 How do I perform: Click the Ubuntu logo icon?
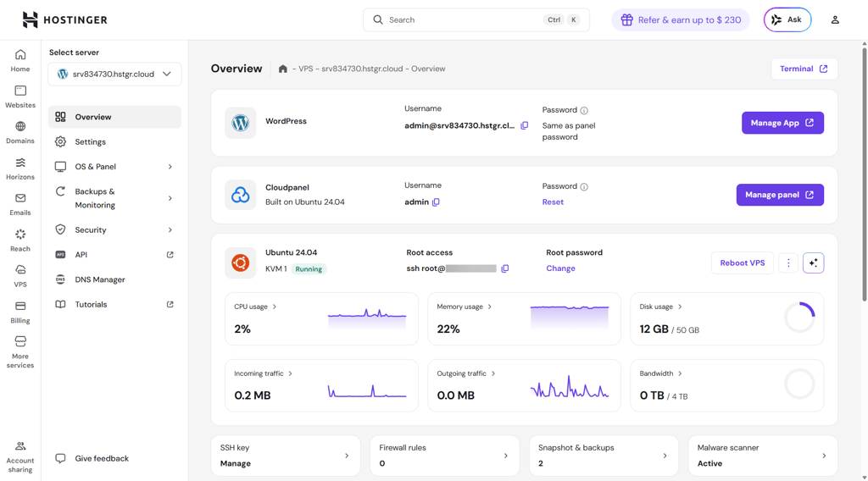click(240, 263)
